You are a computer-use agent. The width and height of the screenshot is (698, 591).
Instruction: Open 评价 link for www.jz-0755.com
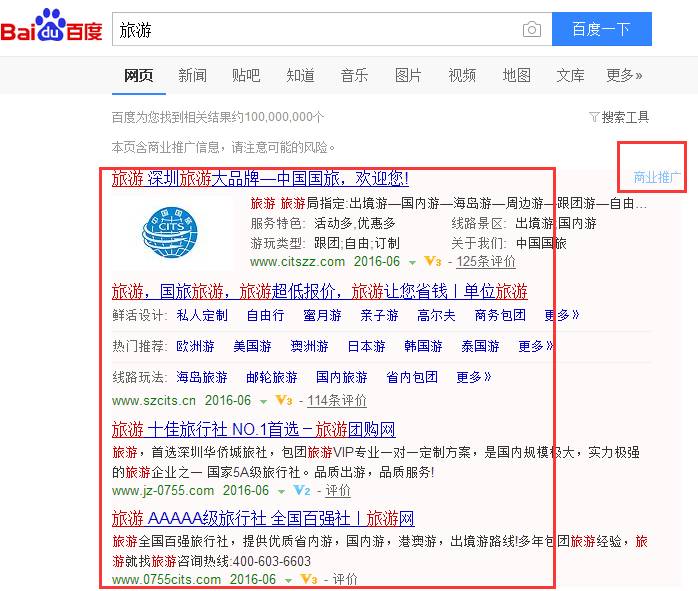tap(338, 491)
